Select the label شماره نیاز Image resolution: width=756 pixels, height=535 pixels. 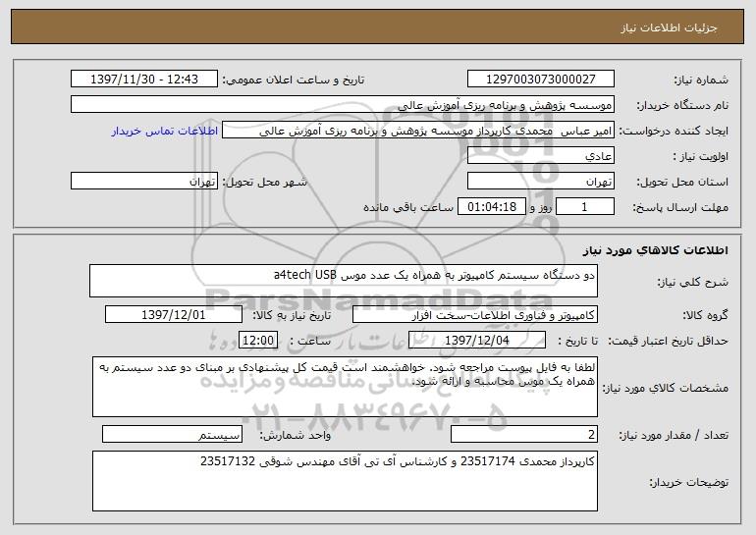coord(701,80)
